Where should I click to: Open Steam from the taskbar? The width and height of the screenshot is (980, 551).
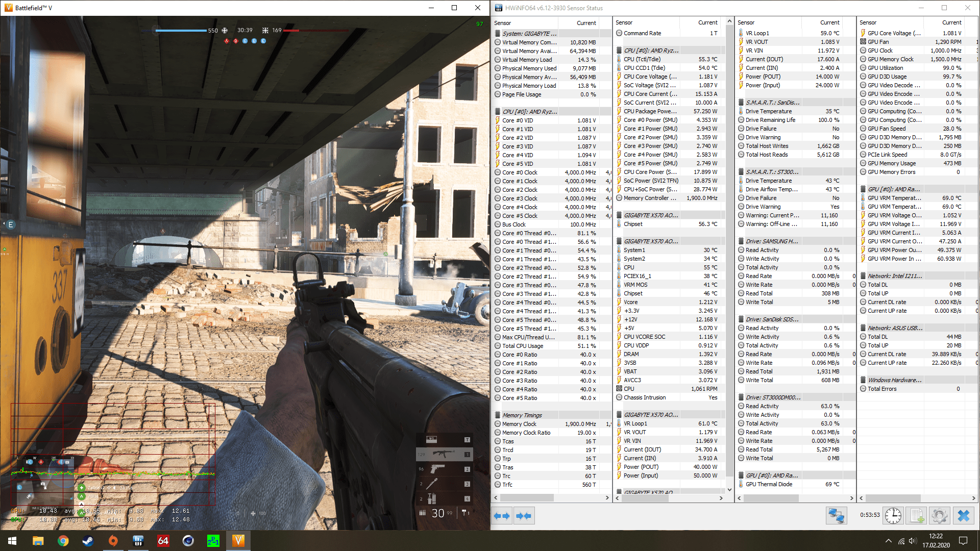click(x=88, y=541)
